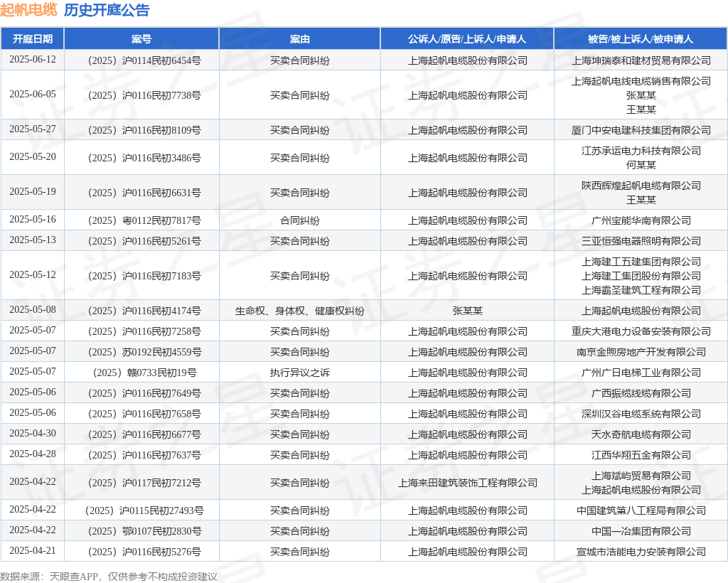Viewport: 728px width, 583px height.
Task: Click defendant 上海起帆电线电缆销售有限公司
Action: point(641,81)
